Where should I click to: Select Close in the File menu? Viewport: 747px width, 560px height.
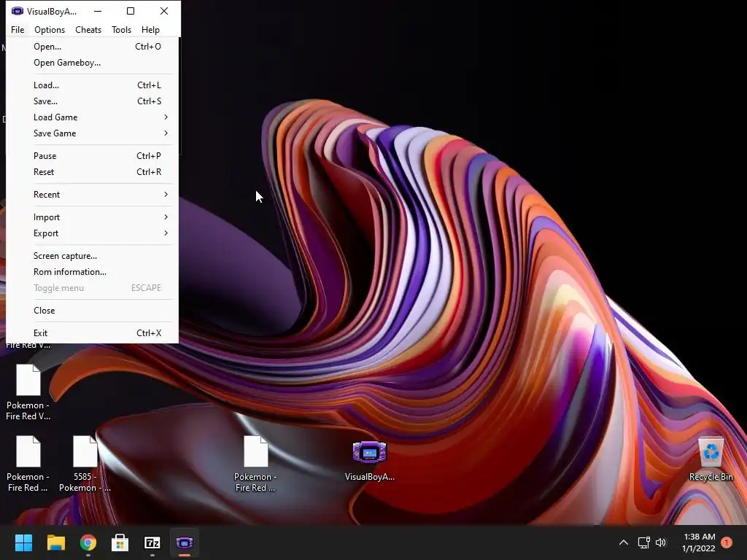click(x=93, y=311)
